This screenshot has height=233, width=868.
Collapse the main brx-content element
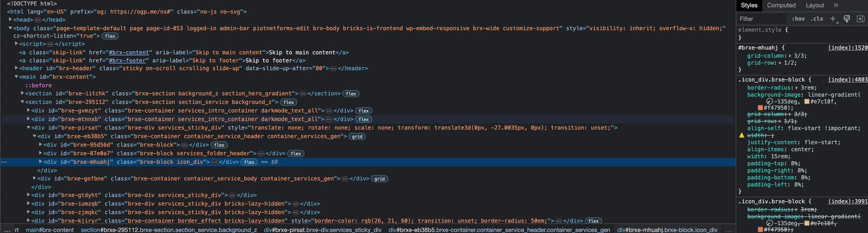(x=16, y=77)
